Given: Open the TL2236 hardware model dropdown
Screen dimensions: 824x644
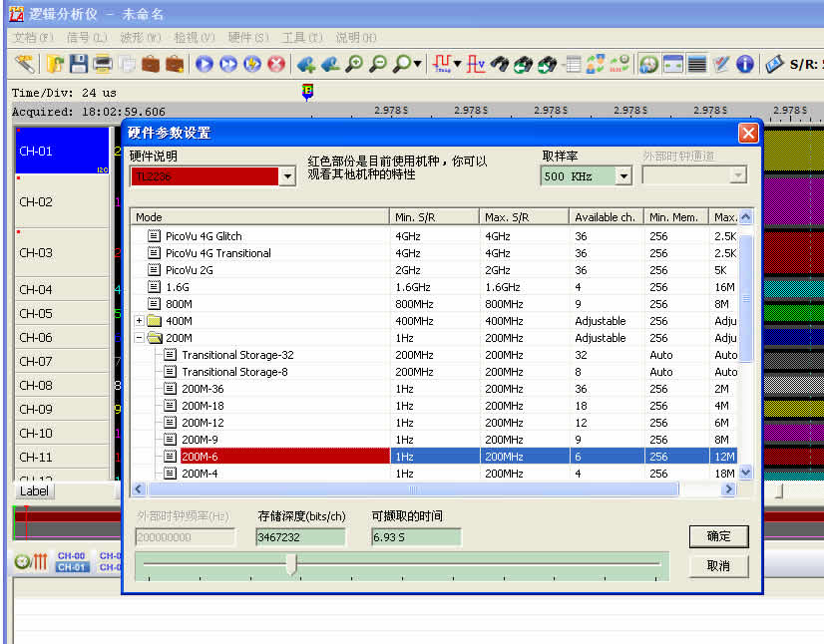Looking at the screenshot, I should pyautogui.click(x=287, y=176).
